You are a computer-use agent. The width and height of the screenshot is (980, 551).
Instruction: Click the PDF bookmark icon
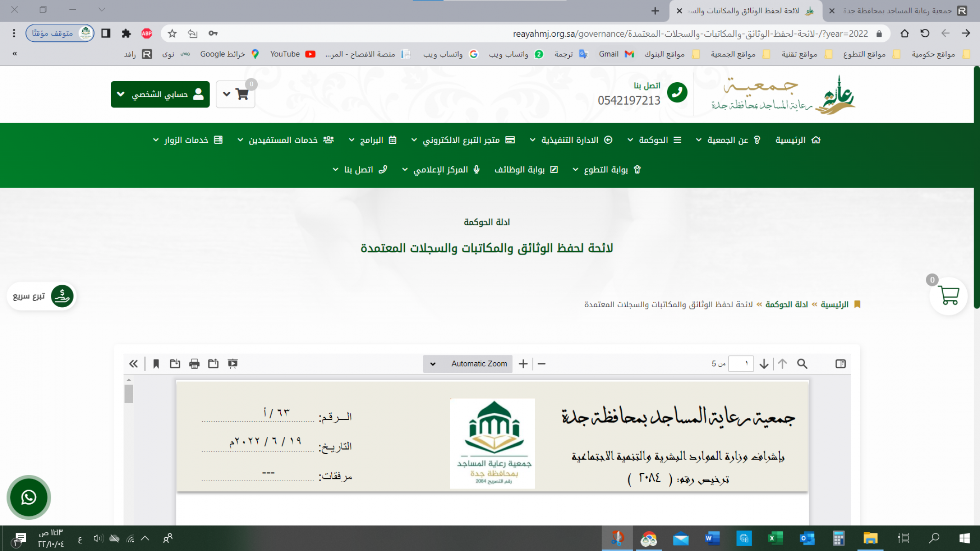pyautogui.click(x=156, y=364)
